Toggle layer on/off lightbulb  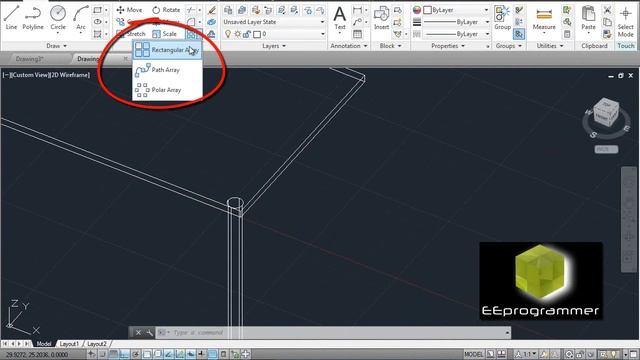tap(228, 34)
